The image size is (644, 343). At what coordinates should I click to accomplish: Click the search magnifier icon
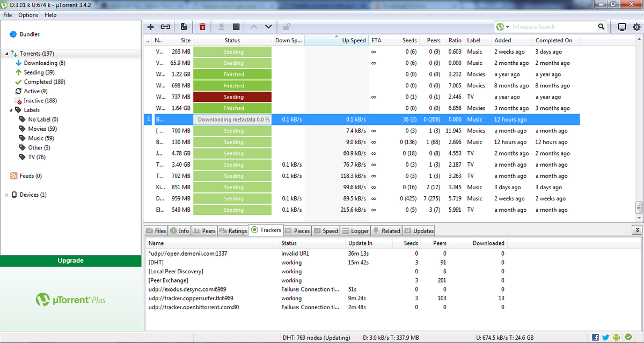601,27
